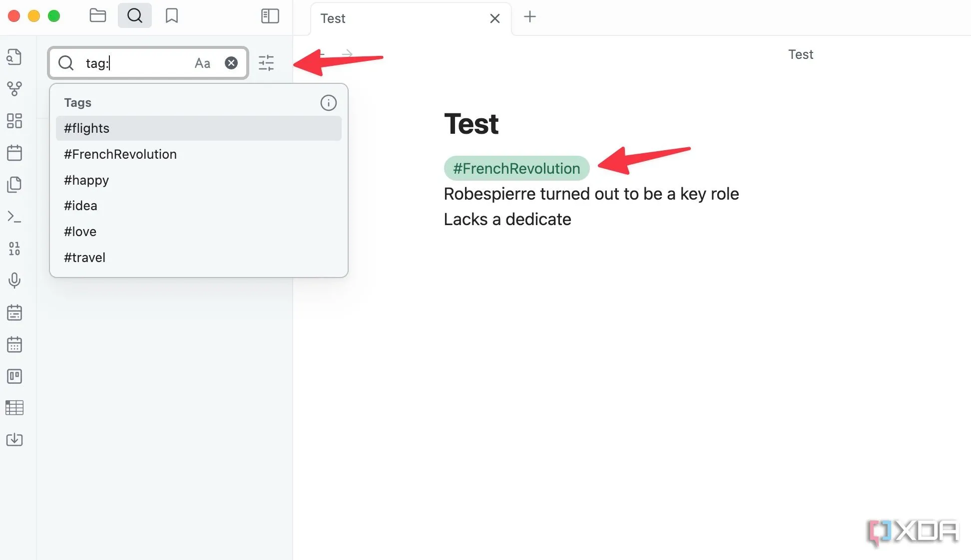Click the import download icon in ribbon
971x560 pixels.
tap(14, 440)
